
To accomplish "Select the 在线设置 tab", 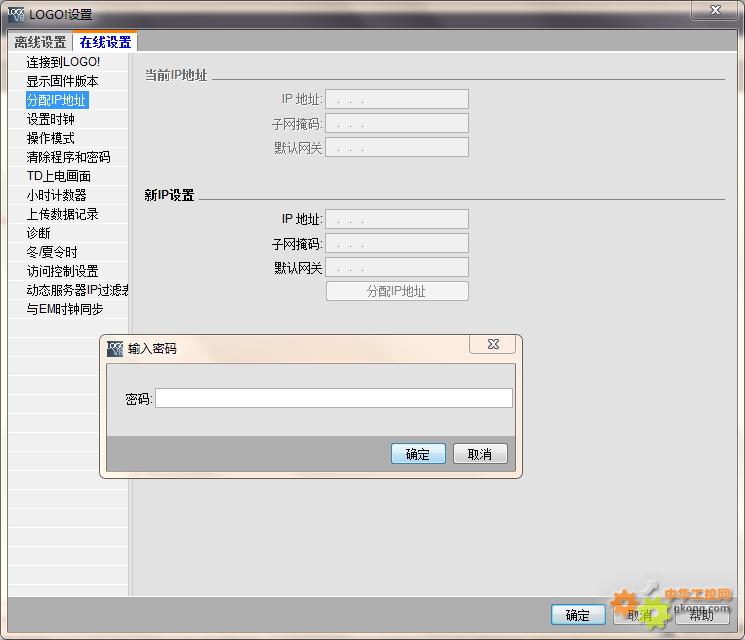I will point(105,42).
